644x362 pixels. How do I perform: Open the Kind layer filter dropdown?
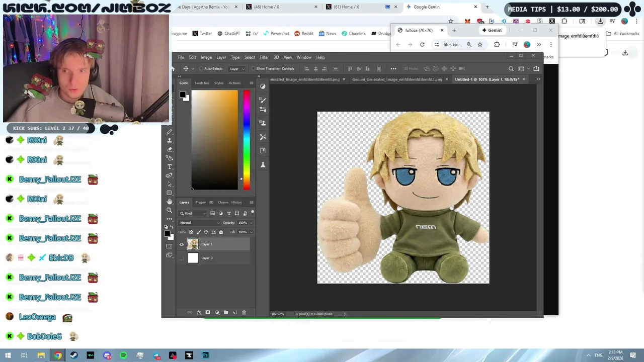pos(192,214)
